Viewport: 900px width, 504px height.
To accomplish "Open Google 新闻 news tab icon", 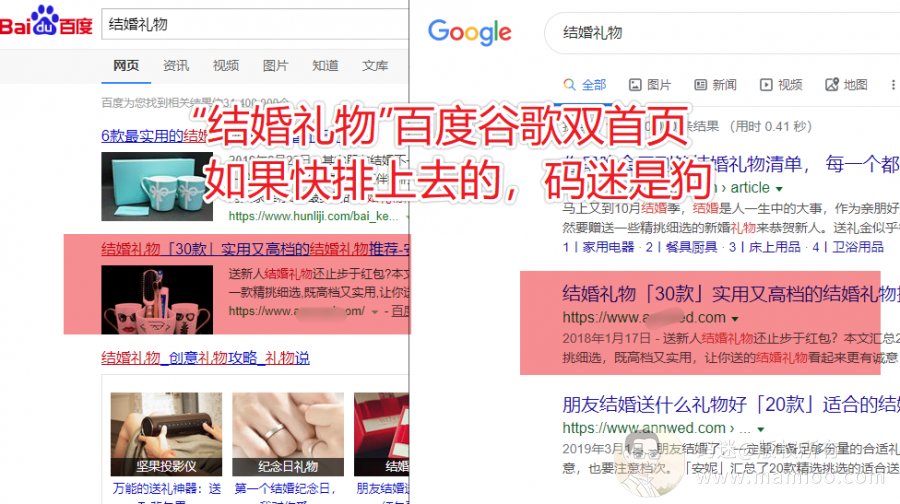I will pyautogui.click(x=700, y=85).
